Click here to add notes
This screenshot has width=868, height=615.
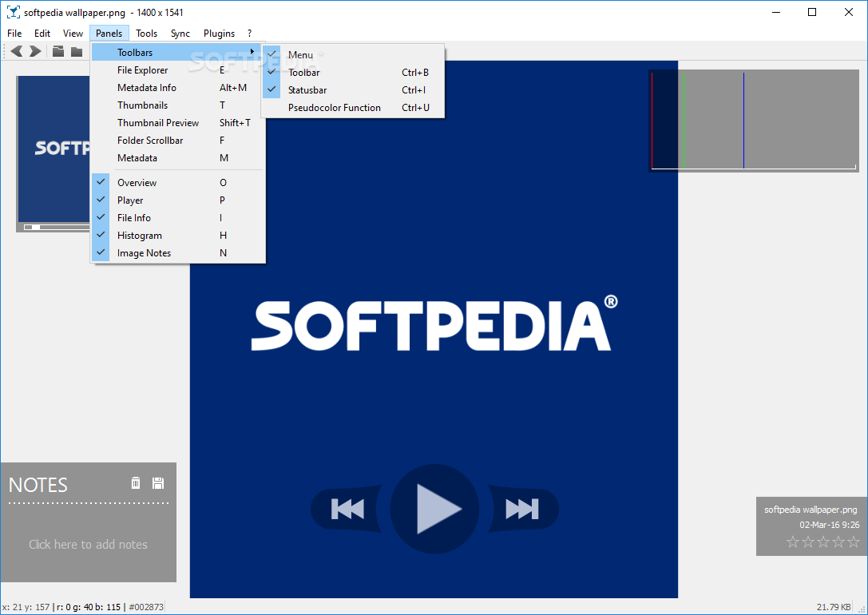[88, 544]
